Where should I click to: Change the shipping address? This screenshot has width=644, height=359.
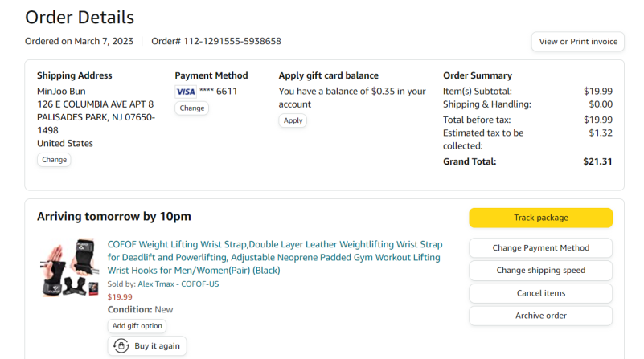click(x=54, y=160)
